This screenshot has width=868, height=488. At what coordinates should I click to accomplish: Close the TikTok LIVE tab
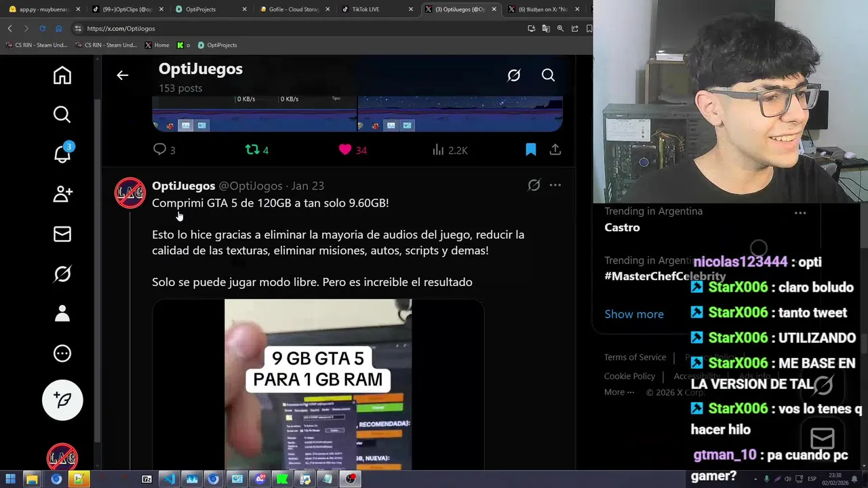click(x=411, y=9)
